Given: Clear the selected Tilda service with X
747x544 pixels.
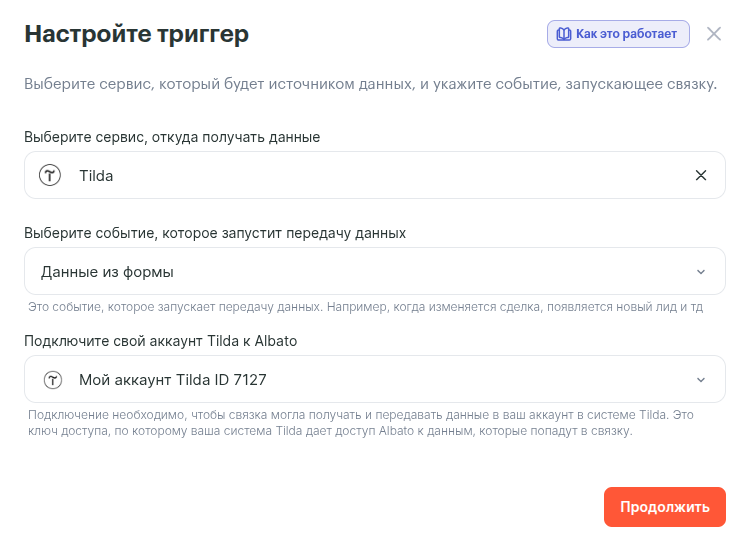Looking at the screenshot, I should click(701, 175).
